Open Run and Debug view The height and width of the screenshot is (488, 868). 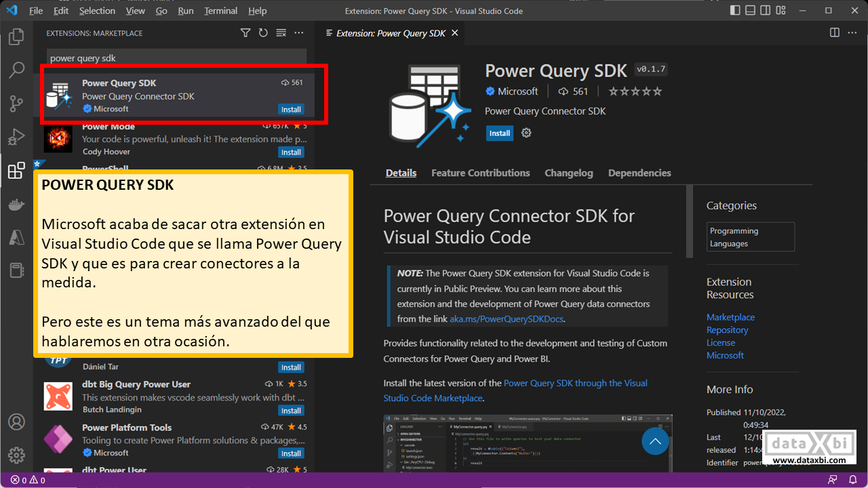[16, 138]
